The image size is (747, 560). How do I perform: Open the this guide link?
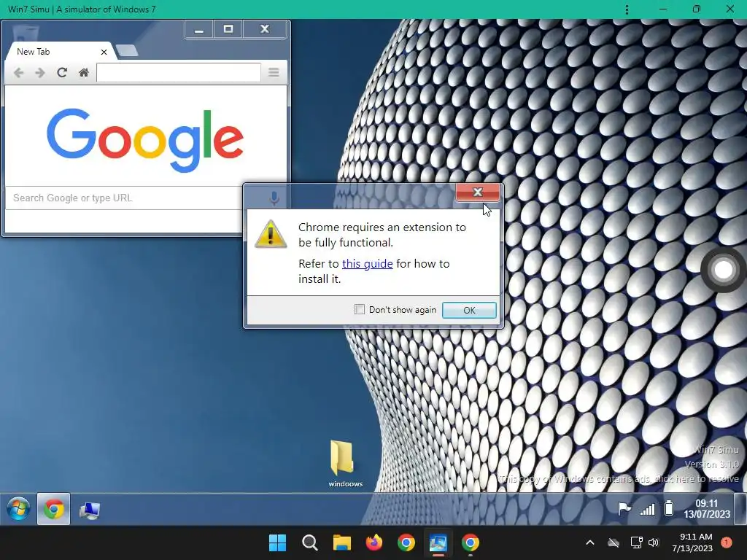pyautogui.click(x=368, y=264)
